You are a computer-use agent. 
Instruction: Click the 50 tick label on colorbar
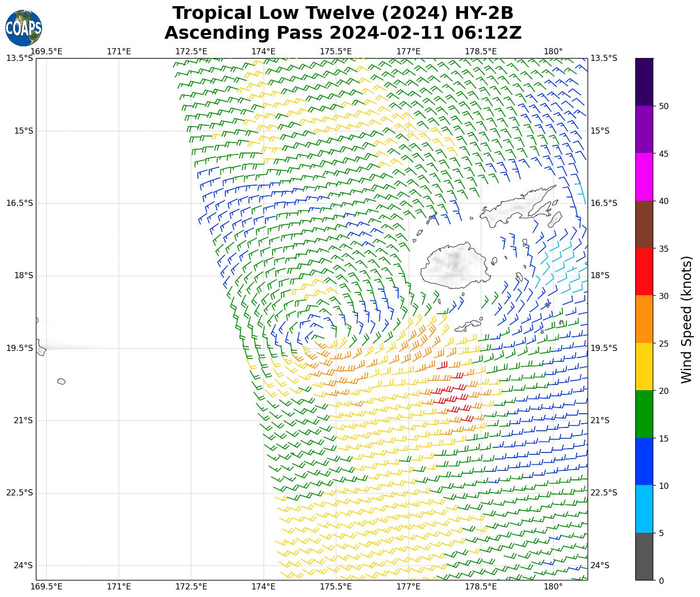pos(664,106)
